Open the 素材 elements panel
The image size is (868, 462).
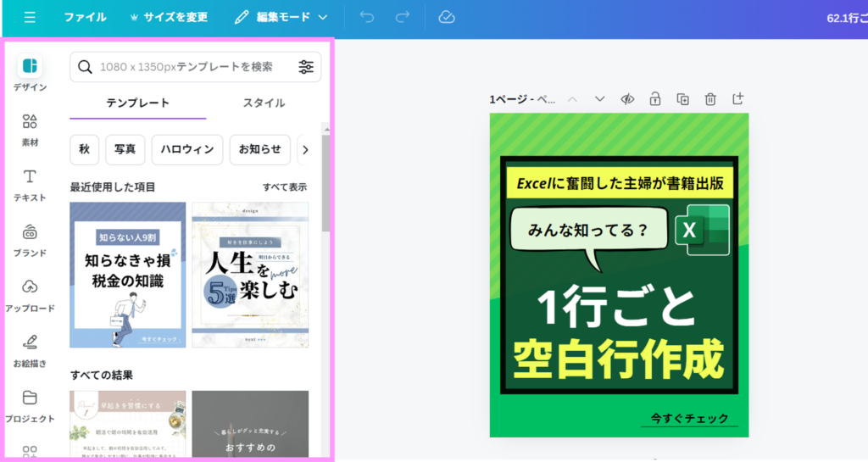pyautogui.click(x=30, y=129)
